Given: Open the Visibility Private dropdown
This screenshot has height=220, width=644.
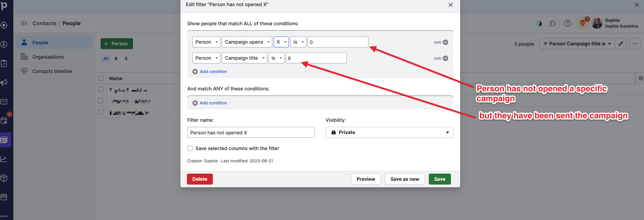Looking at the screenshot, I should point(389,132).
